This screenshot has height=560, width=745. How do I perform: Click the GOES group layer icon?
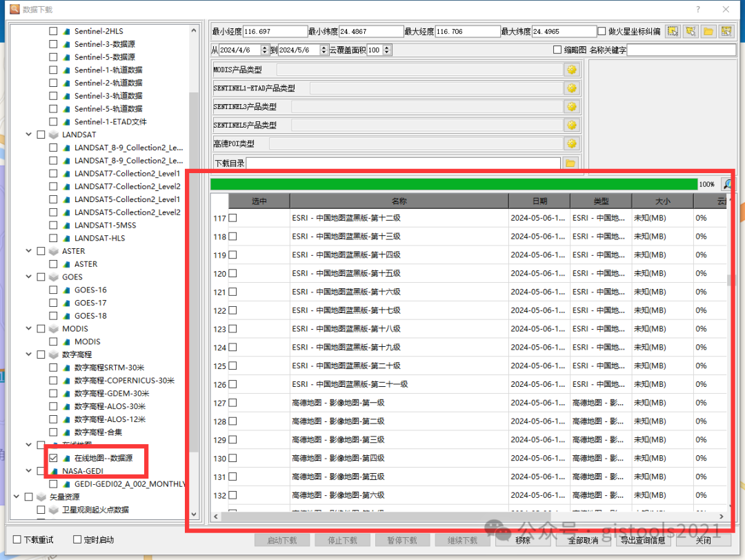pos(54,277)
